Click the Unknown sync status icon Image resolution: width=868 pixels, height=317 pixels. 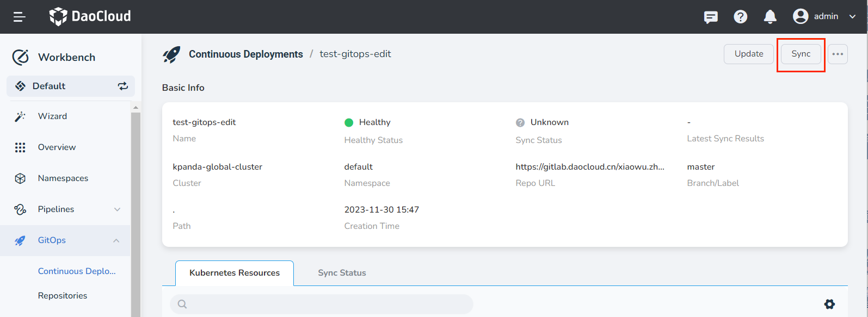click(520, 122)
